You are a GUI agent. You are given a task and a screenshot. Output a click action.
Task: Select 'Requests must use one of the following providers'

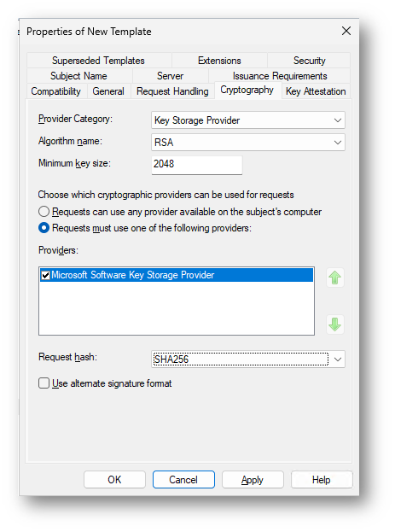pyautogui.click(x=44, y=228)
